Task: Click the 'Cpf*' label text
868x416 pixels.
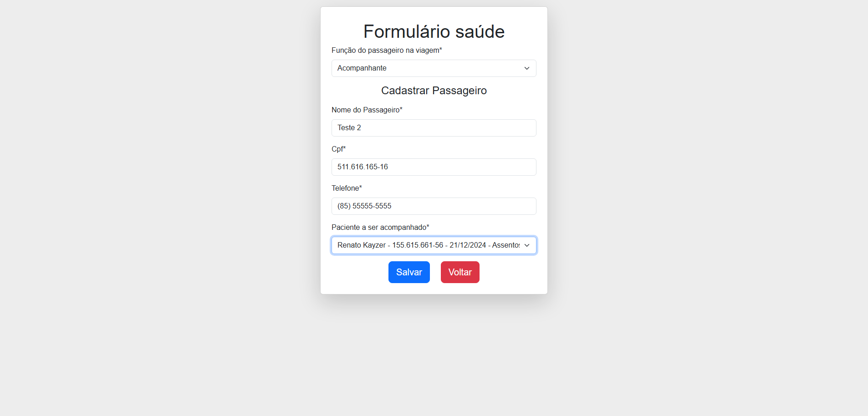Action: tap(338, 149)
